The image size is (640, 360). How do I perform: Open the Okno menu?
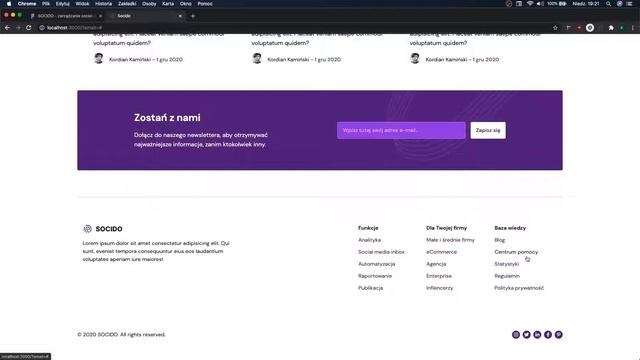pos(185,4)
